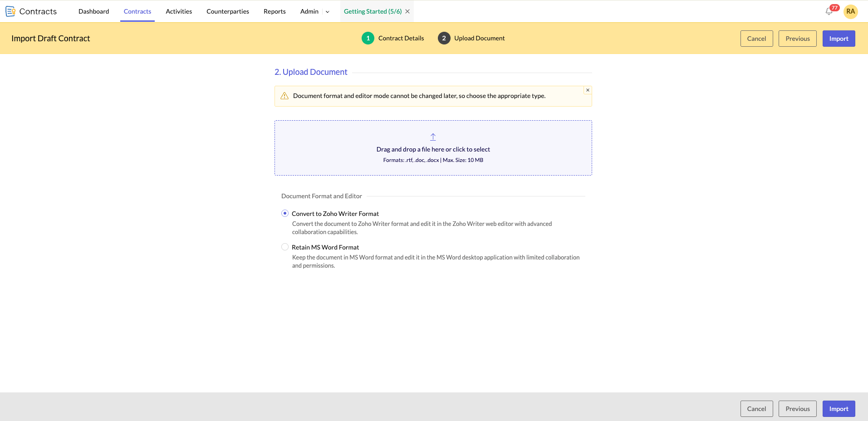Viewport: 868px width, 421px height.
Task: Click the step 2 Upload Document circle
Action: (444, 38)
